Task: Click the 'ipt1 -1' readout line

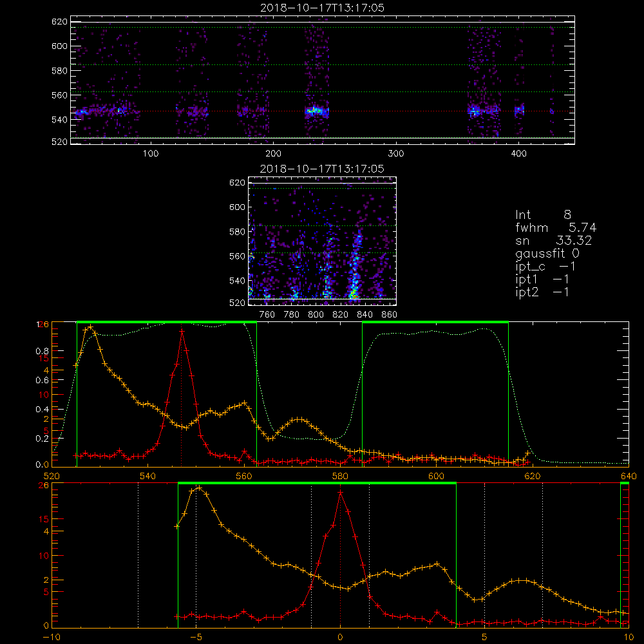Action: pos(542,279)
